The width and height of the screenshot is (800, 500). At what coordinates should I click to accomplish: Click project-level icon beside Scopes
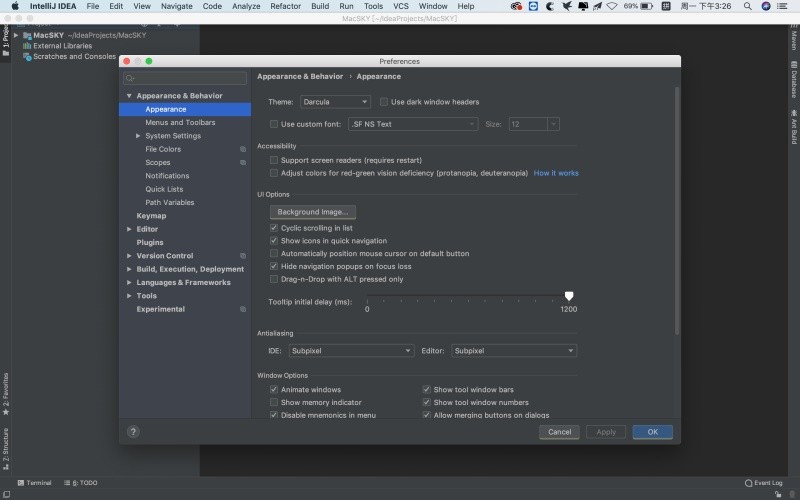(x=243, y=163)
